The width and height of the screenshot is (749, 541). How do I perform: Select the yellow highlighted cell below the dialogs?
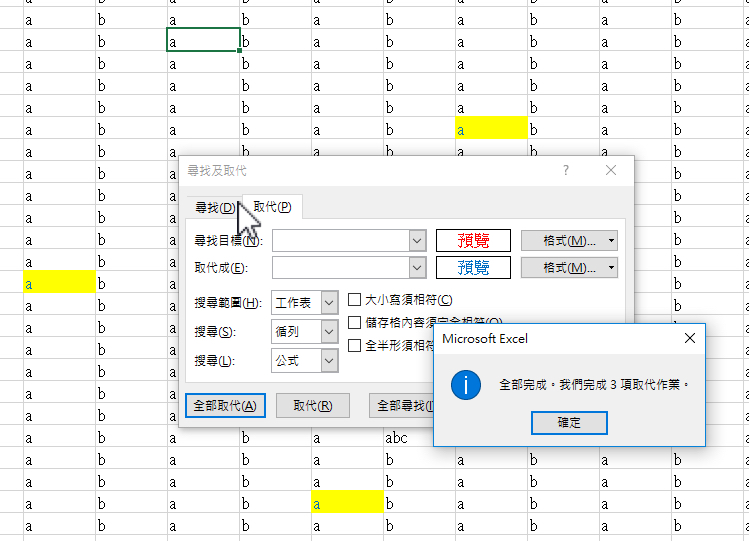point(347,504)
